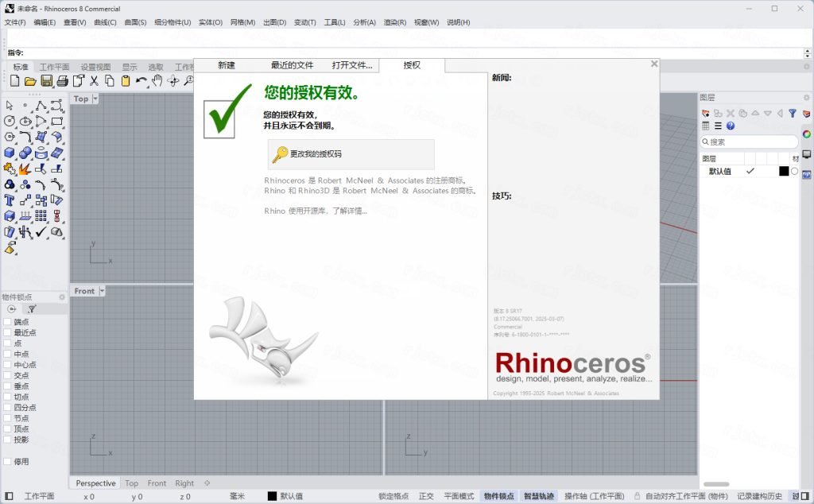Click the Rectangular array grid icon
Screen dimensions: 814x504
pos(41,215)
